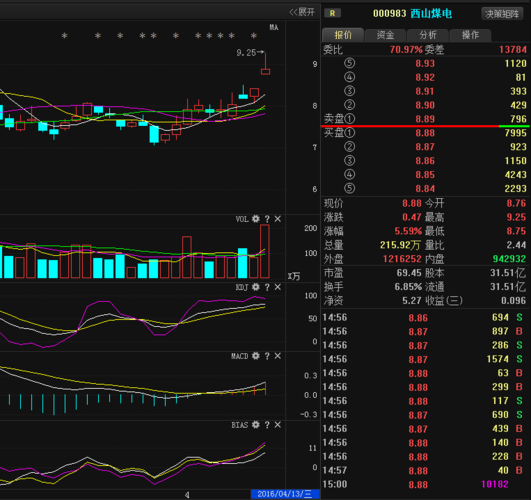
Task: Click 净资 value 5.27
Action: 412,300
